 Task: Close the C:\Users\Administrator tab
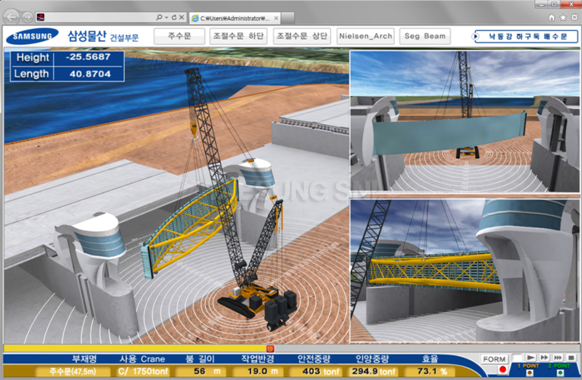(x=276, y=18)
